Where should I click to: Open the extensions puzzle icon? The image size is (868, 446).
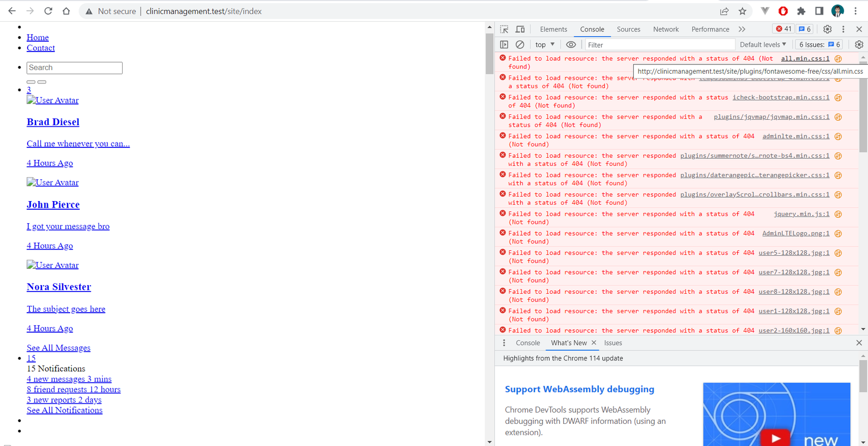coord(801,11)
